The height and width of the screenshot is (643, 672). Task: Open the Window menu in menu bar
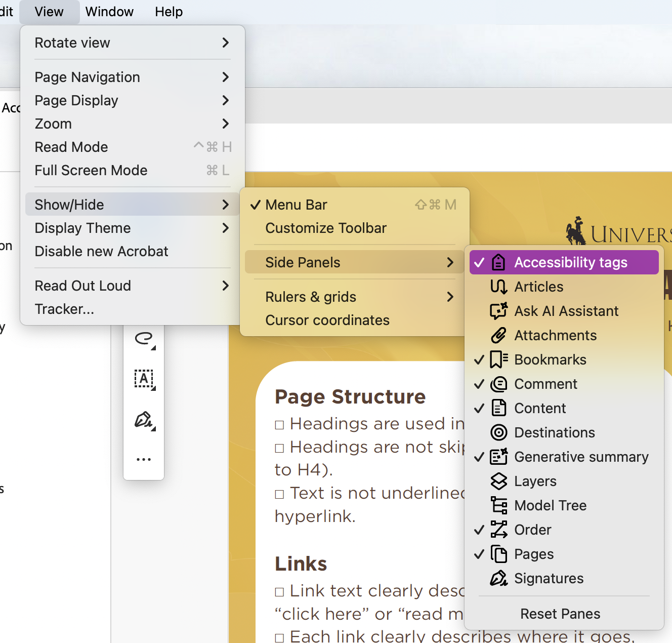[109, 12]
